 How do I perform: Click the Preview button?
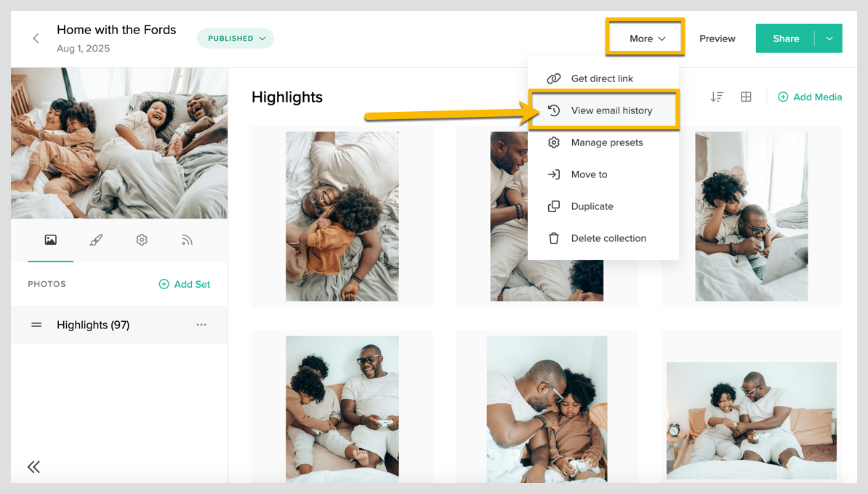click(x=717, y=39)
